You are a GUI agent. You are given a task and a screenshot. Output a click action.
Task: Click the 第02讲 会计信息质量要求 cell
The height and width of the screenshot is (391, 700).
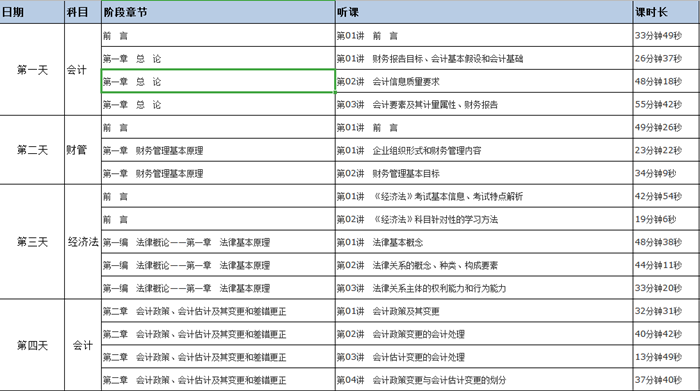tap(484, 81)
